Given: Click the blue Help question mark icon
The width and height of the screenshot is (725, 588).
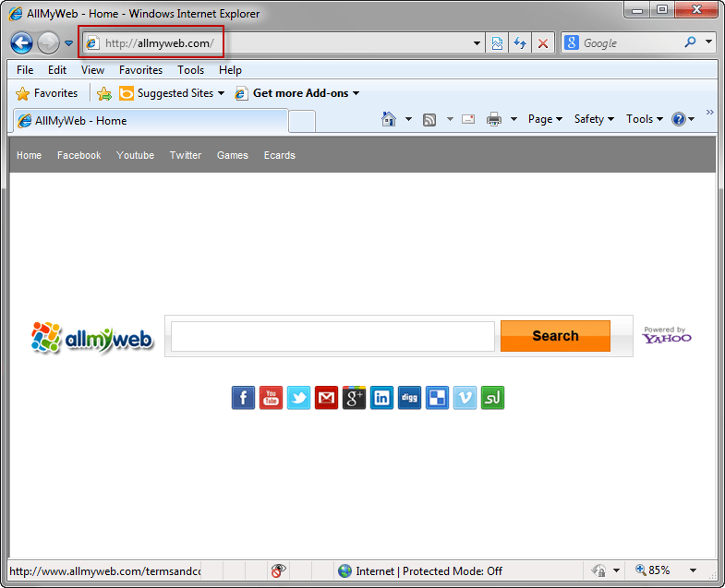Looking at the screenshot, I should tap(678, 119).
